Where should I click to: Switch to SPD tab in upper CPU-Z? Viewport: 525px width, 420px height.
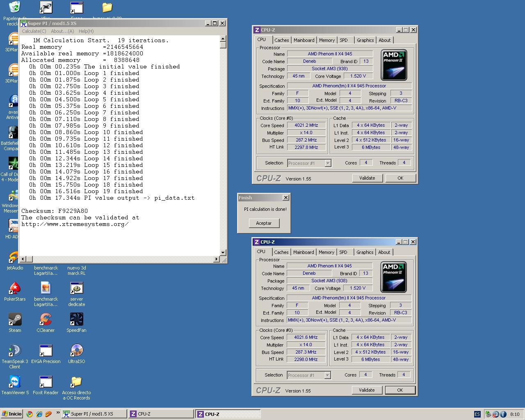(344, 40)
